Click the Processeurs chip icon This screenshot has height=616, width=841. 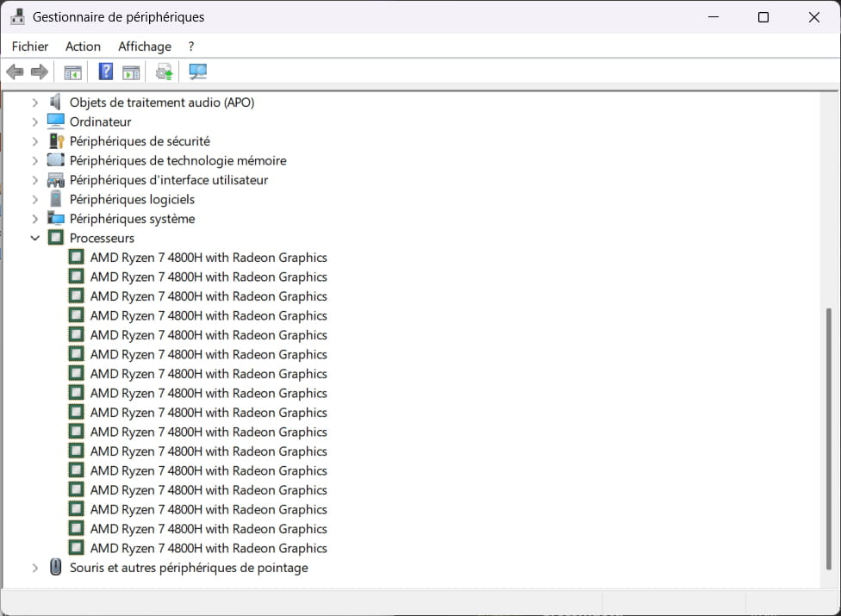click(x=56, y=238)
